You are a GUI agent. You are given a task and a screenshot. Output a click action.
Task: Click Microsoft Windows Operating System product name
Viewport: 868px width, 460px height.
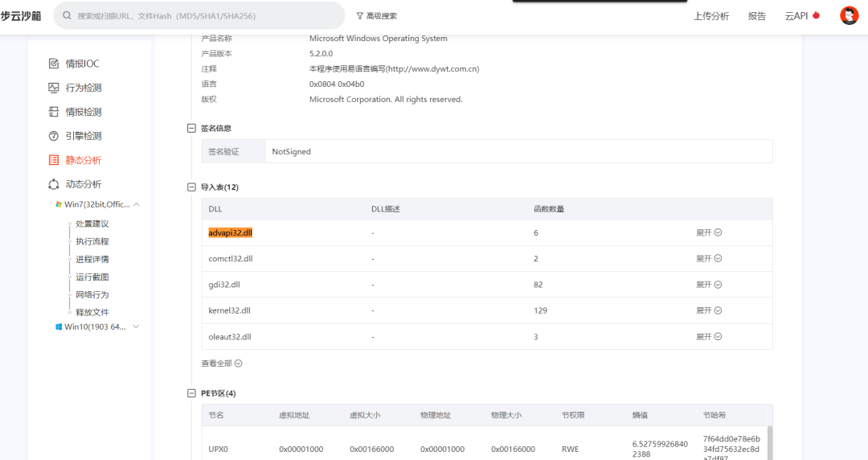point(378,39)
